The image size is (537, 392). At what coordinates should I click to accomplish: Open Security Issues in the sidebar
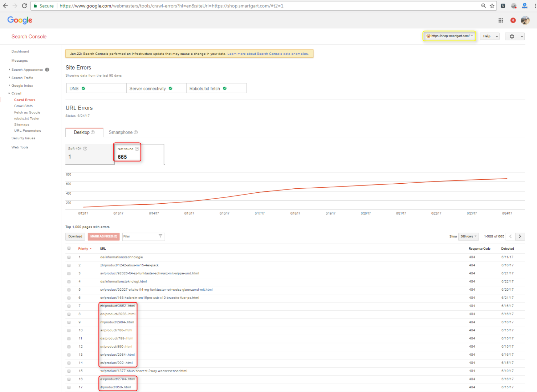[23, 138]
